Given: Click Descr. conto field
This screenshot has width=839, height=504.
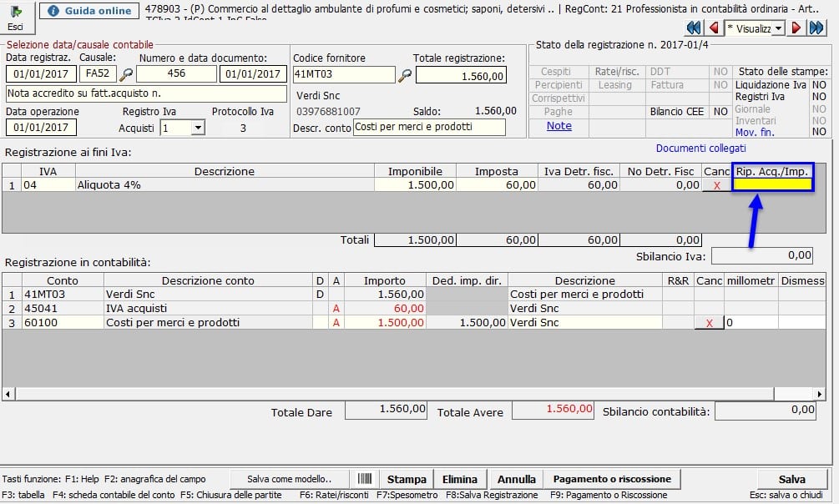Looking at the screenshot, I should tap(429, 127).
